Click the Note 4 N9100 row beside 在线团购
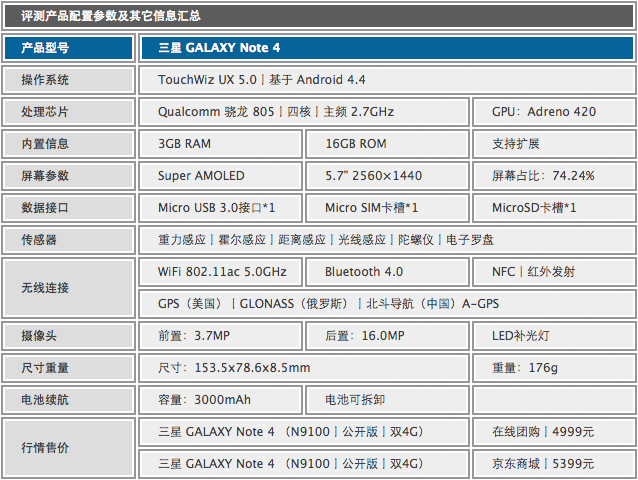This screenshot has height=480, width=638. point(304,432)
